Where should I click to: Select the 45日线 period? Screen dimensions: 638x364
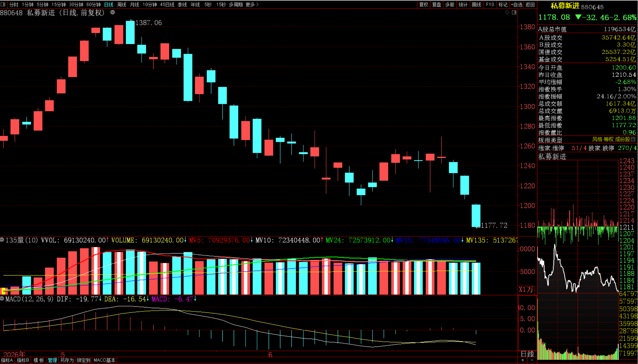tap(167, 5)
